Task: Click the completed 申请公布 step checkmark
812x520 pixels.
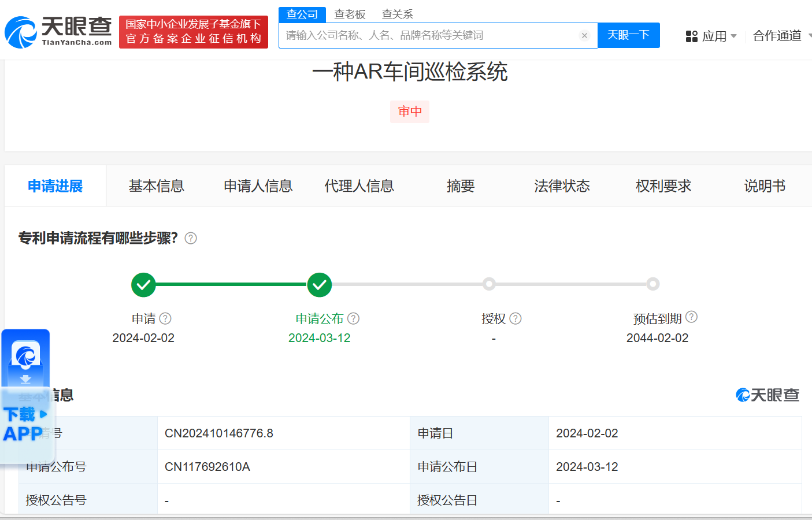Action: pyautogui.click(x=320, y=284)
